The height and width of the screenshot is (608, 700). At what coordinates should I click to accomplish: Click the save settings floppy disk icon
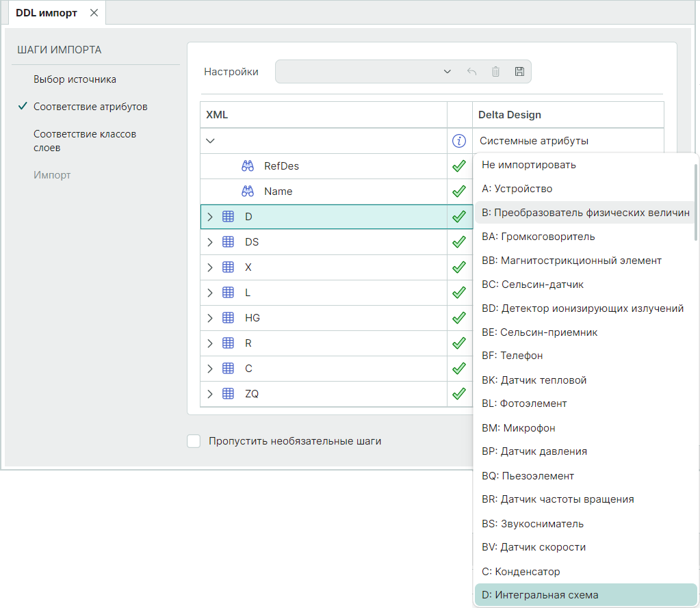[519, 72]
